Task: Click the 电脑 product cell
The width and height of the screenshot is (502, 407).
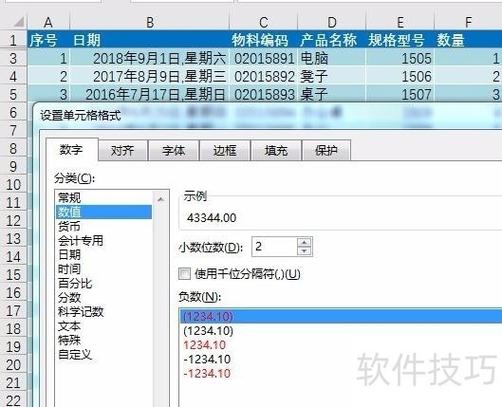Action: coord(332,58)
